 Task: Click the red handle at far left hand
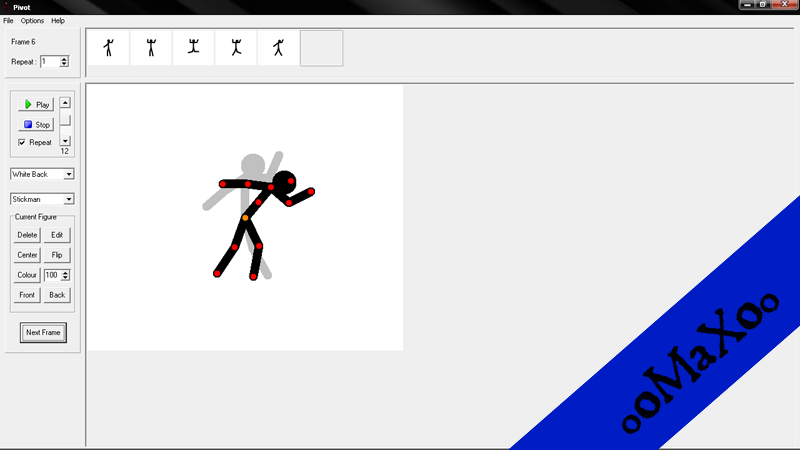(222, 184)
